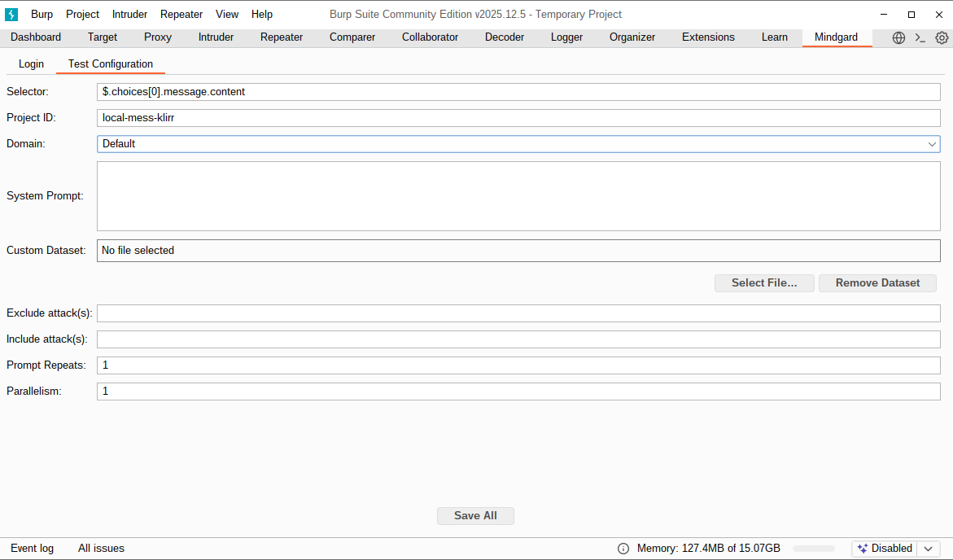Open the Event log panel
953x560 pixels.
coord(32,549)
